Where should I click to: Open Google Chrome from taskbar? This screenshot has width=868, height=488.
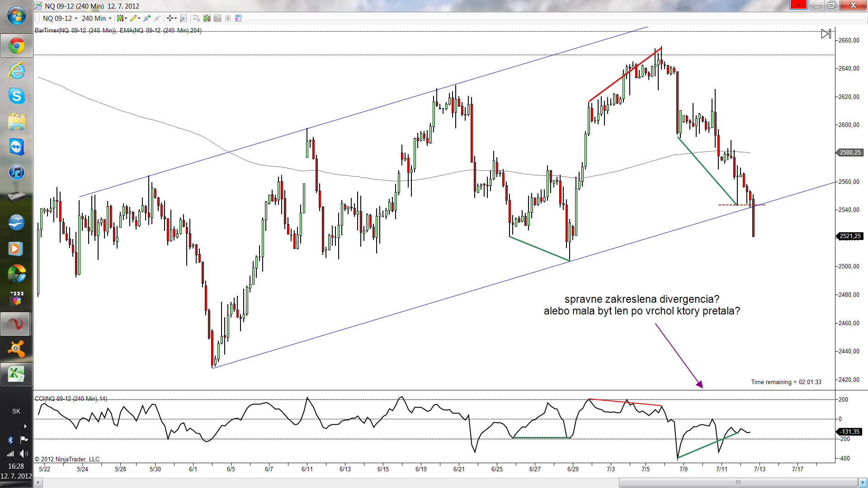pos(16,46)
